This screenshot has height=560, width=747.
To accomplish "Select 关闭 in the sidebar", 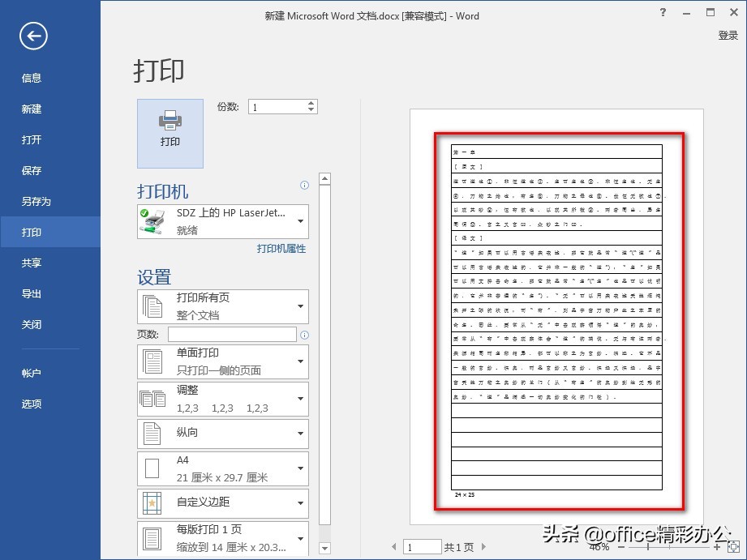I will 32,325.
